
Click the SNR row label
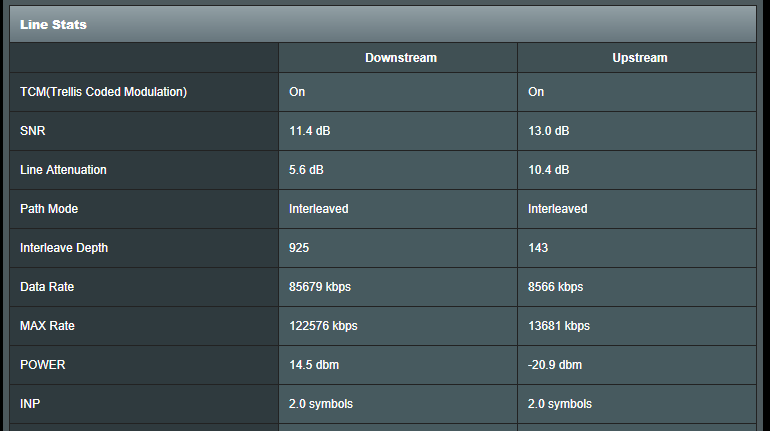point(33,131)
